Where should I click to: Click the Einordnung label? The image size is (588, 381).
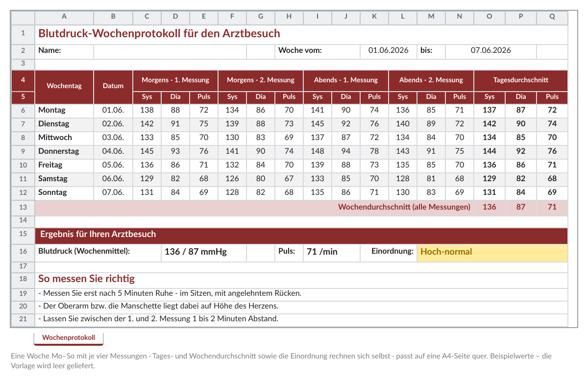392,252
